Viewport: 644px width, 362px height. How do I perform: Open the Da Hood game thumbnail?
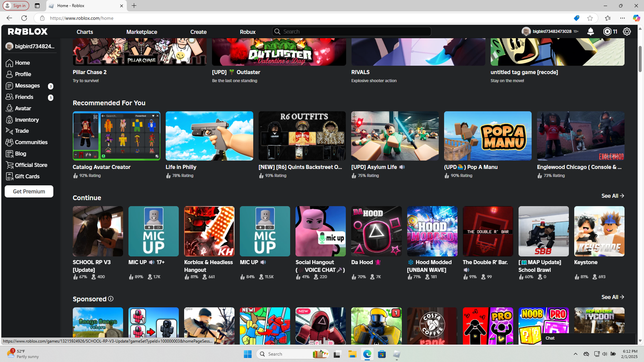376,231
